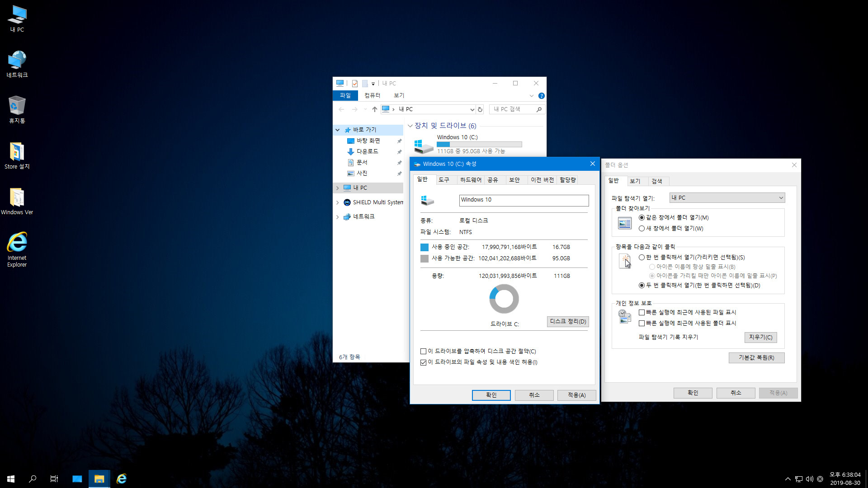Click the search magnifier in 내 PC 검색 box
Viewport: 868px width, 488px height.
(x=539, y=109)
